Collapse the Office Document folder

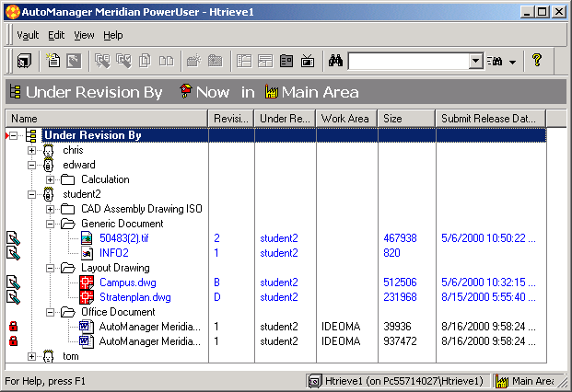(50, 312)
